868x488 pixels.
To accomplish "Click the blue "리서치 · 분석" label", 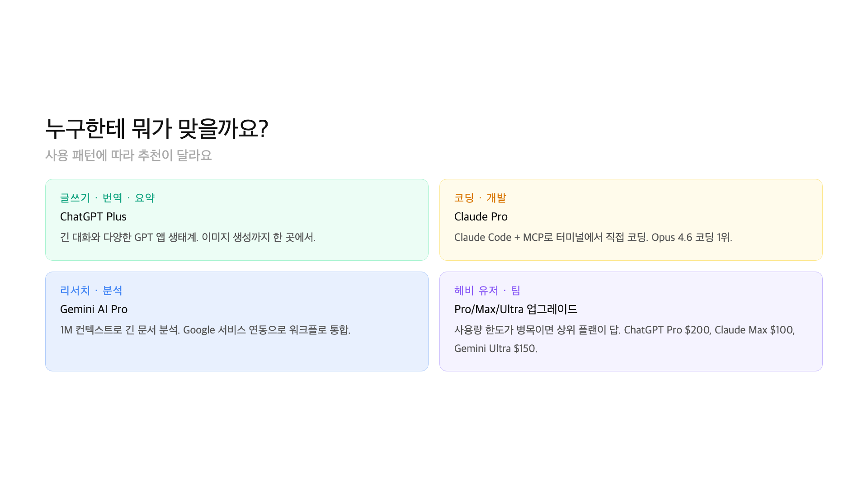I will click(x=91, y=291).
